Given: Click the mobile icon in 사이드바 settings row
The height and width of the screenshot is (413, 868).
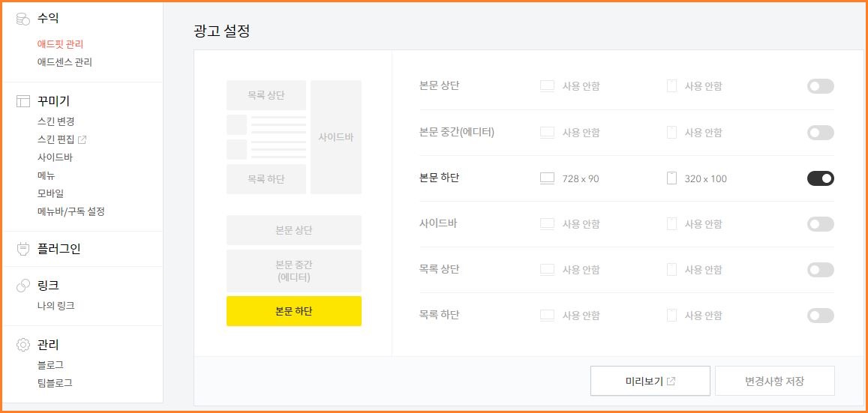Looking at the screenshot, I should [672, 224].
